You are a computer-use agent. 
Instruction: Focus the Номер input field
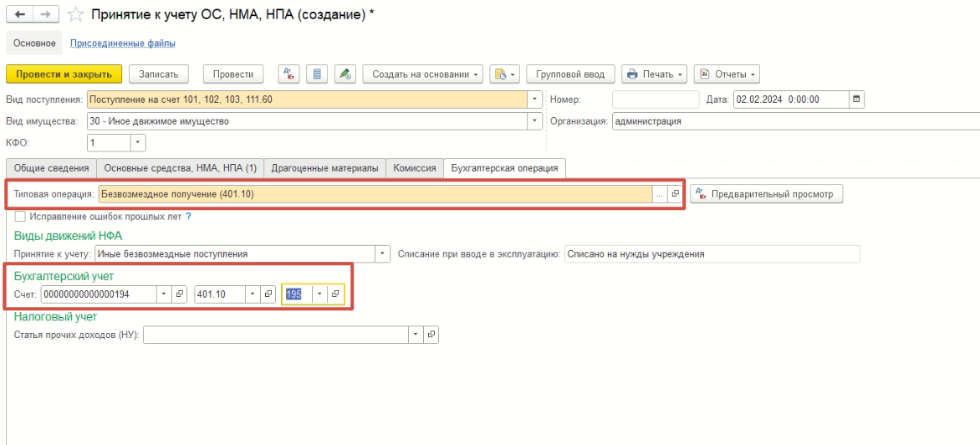(x=656, y=99)
